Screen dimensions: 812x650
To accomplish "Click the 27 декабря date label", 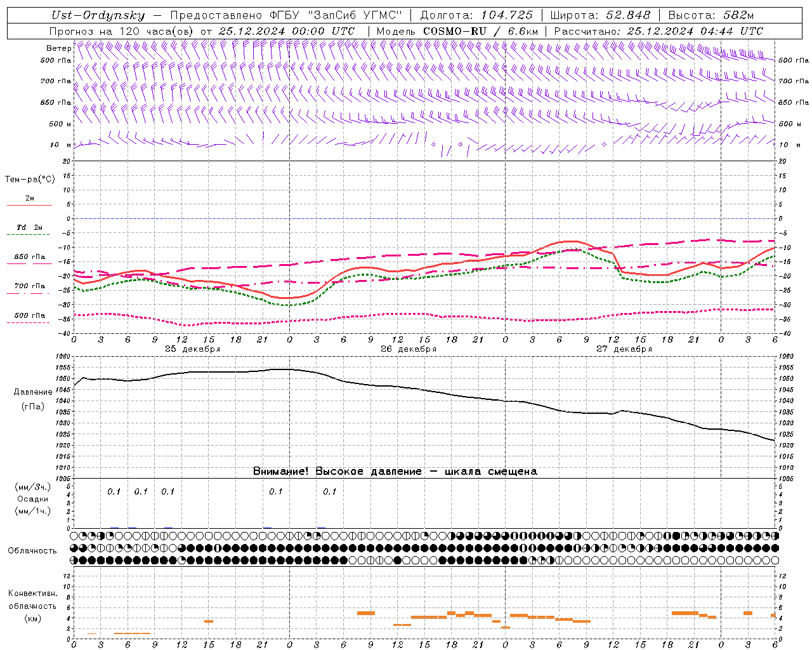I will [x=624, y=349].
